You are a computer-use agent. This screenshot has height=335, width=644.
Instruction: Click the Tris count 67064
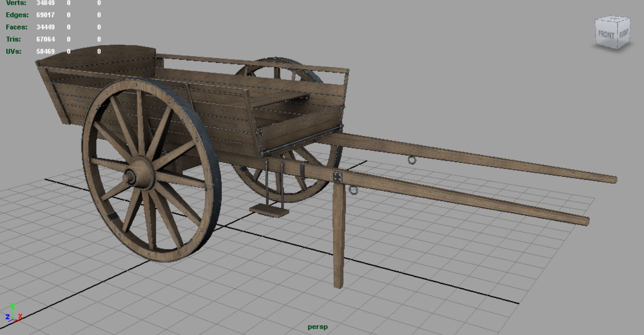point(45,39)
